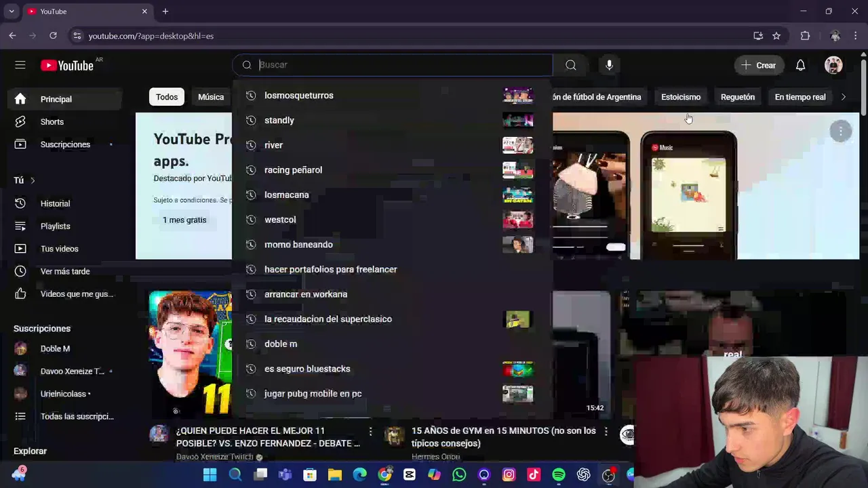The width and height of the screenshot is (868, 488).
Task: Select the Música filter chip
Action: pyautogui.click(x=211, y=97)
